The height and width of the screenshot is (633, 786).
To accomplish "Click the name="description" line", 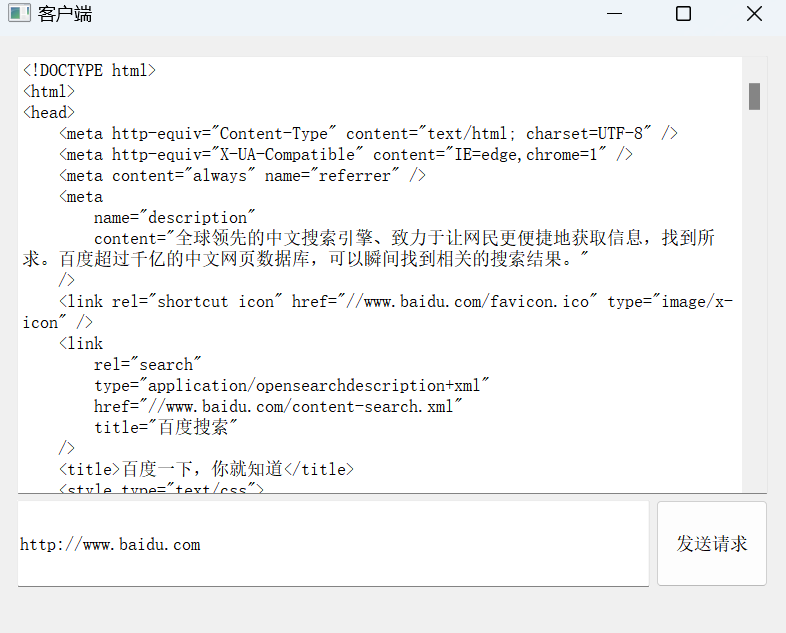I will pyautogui.click(x=174, y=218).
